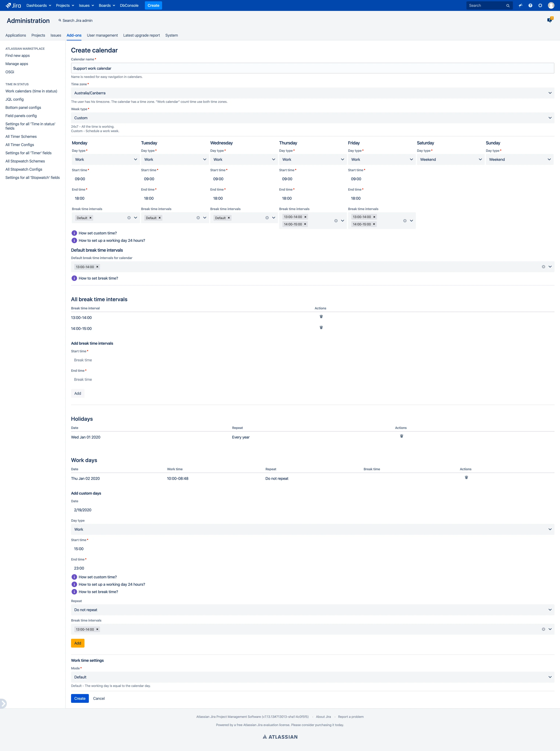Open the Time zone dropdown
This screenshot has width=560, height=751.
tap(313, 93)
